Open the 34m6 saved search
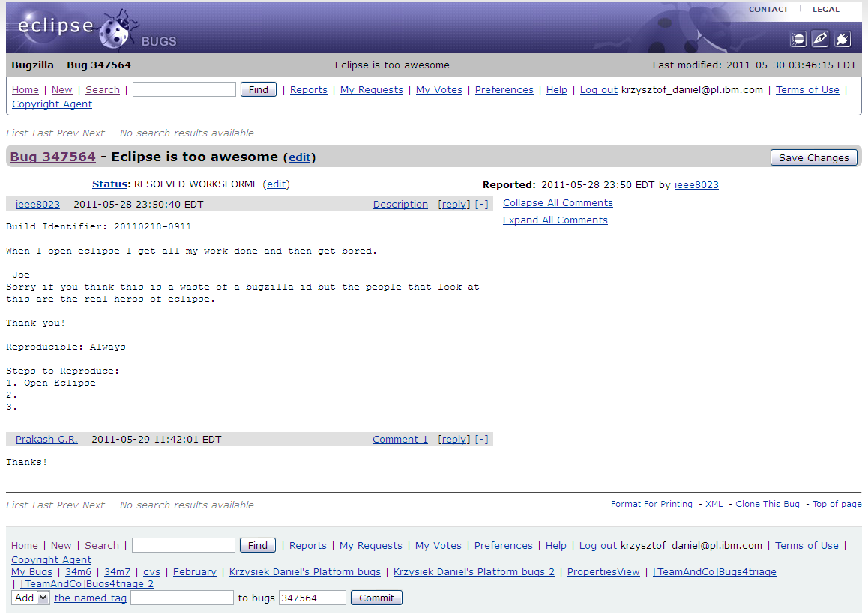Screen dimensions: 868x615 click(78, 572)
